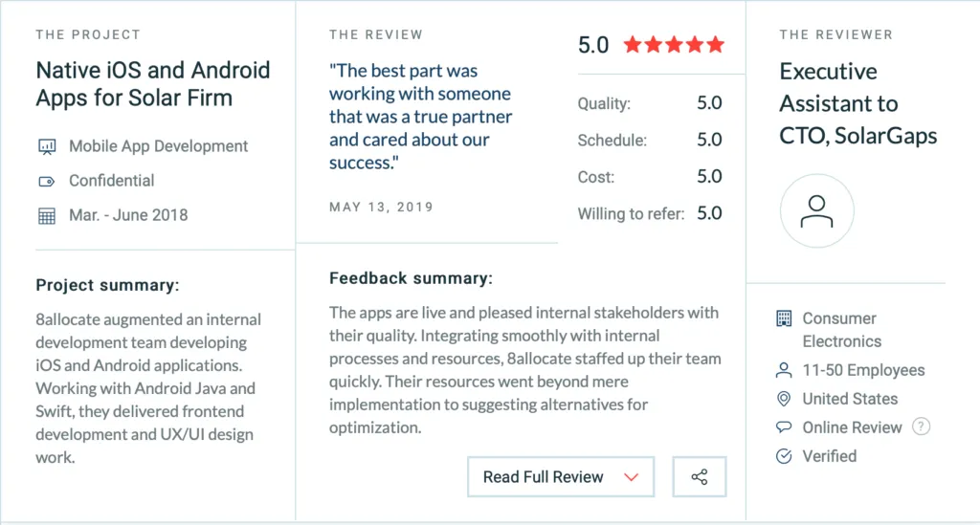Click the Executive Assistant to CTO reviewer title

coord(858,103)
